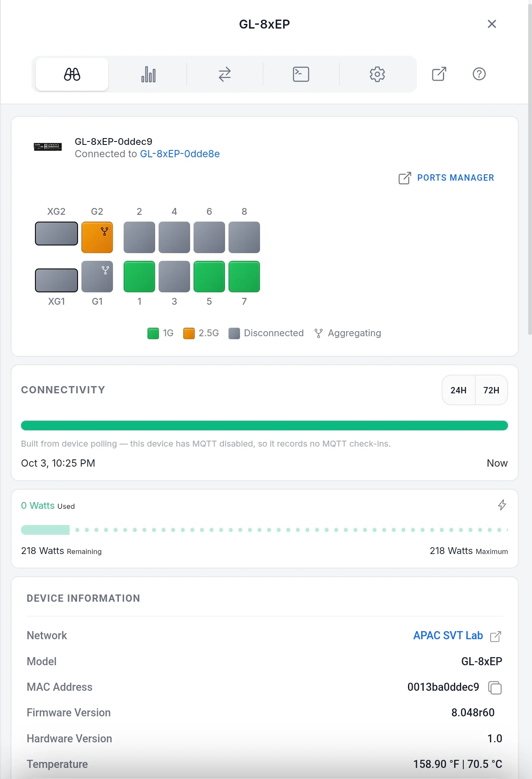This screenshot has width=532, height=779.
Task: Select green port 7
Action: click(x=244, y=277)
